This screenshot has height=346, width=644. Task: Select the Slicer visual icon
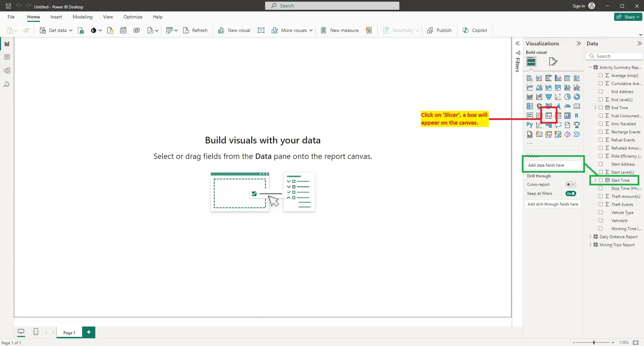[x=549, y=116]
